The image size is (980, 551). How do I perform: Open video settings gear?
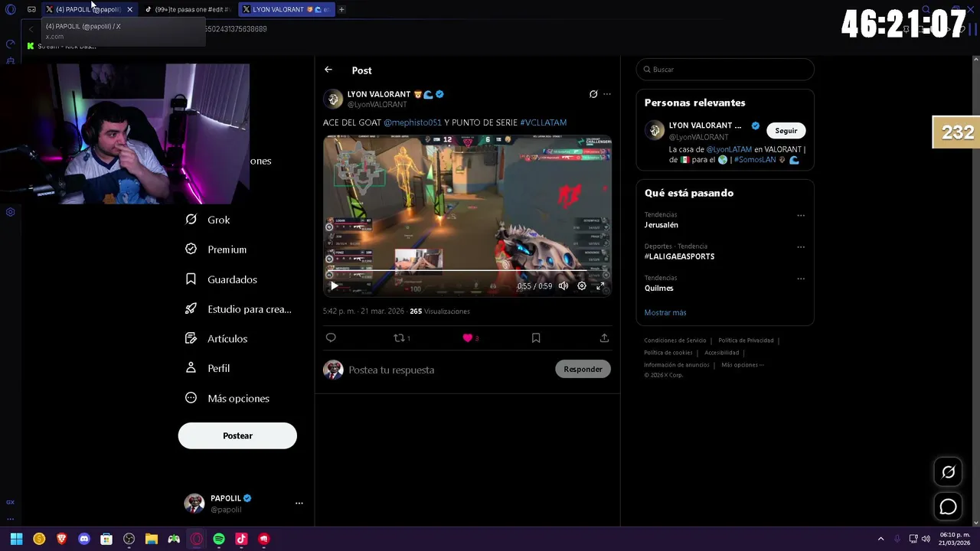point(582,285)
